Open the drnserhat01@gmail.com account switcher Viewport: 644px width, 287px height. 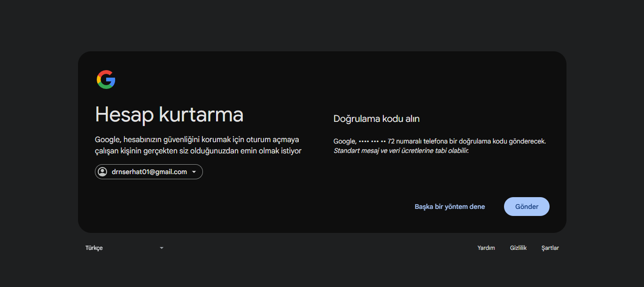[x=149, y=172]
